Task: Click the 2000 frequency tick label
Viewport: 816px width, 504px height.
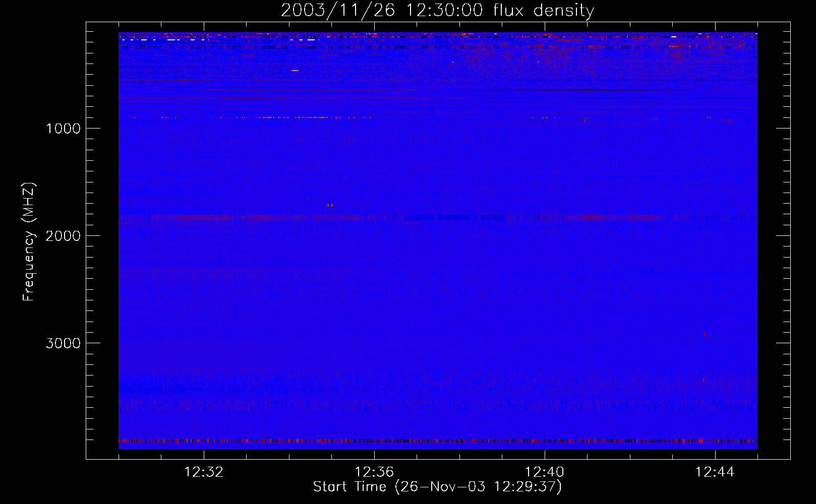Action: pyautogui.click(x=63, y=236)
